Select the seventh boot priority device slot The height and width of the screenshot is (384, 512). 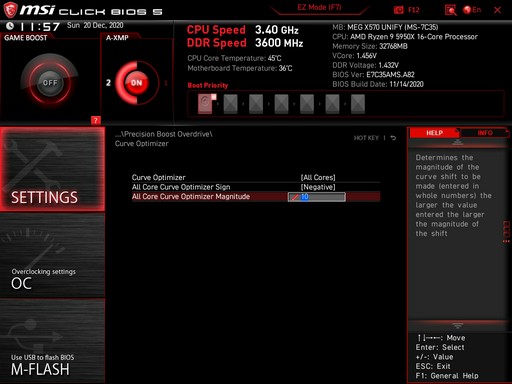[358, 104]
